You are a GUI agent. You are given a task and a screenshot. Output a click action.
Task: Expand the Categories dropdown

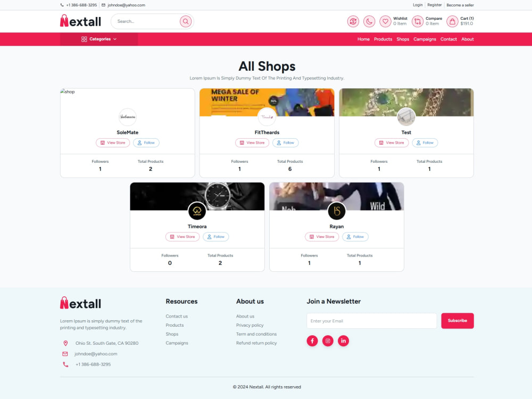coord(99,39)
